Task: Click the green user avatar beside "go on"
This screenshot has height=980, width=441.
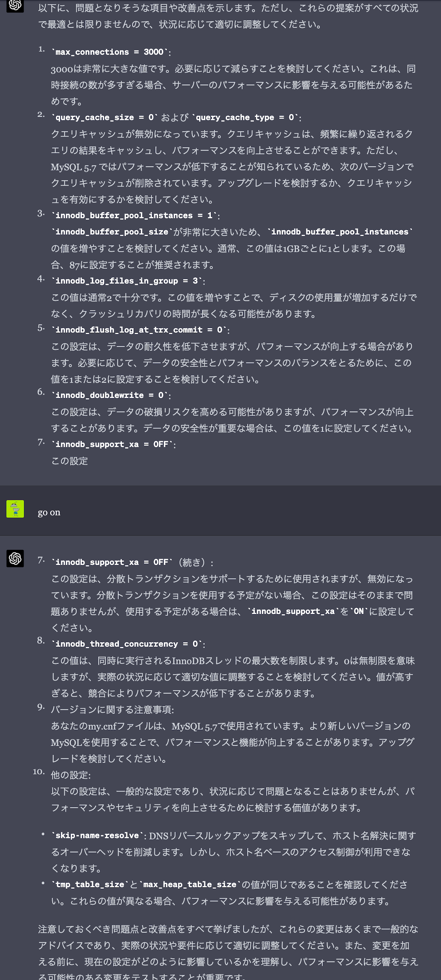Action: tap(15, 509)
